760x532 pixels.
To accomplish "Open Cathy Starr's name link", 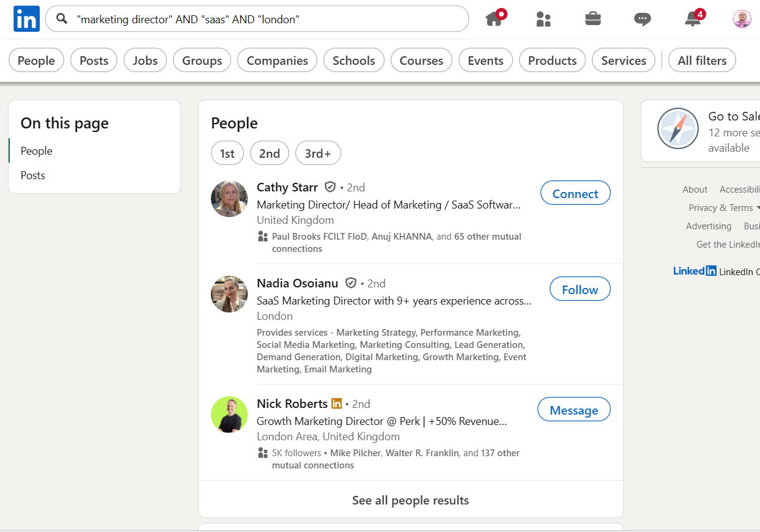I will pyautogui.click(x=287, y=187).
